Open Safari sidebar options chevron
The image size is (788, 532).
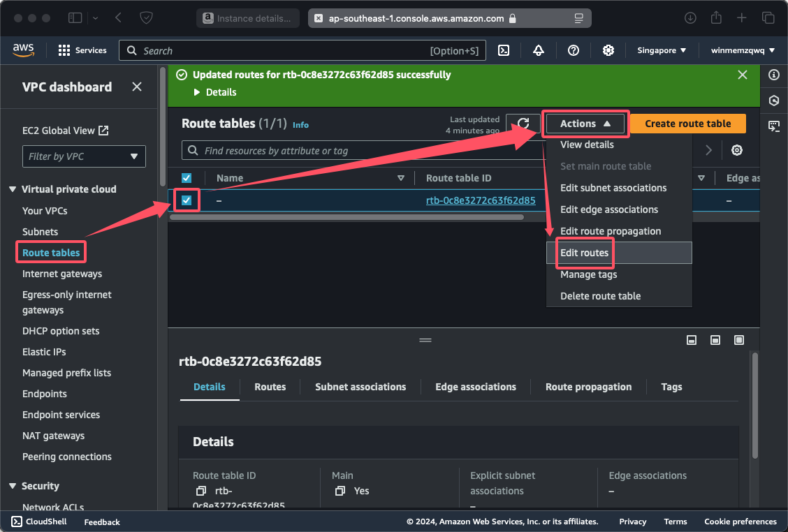[x=96, y=18]
